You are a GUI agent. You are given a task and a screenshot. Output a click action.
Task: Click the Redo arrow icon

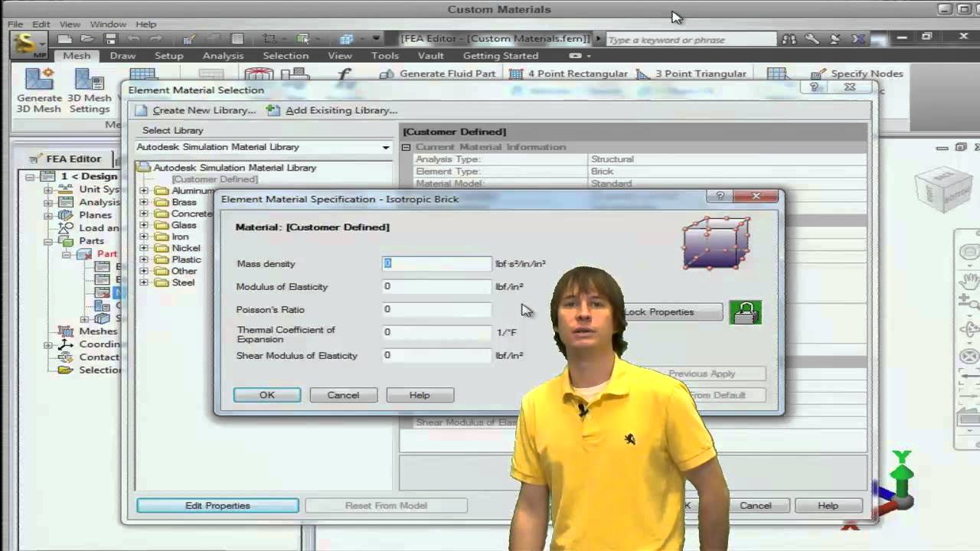tap(155, 39)
